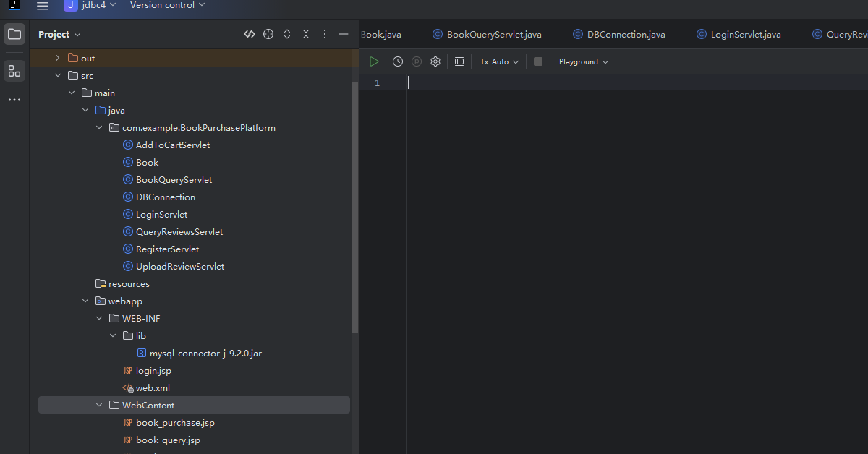
Task: Open the Project tool window icon
Action: (14, 34)
